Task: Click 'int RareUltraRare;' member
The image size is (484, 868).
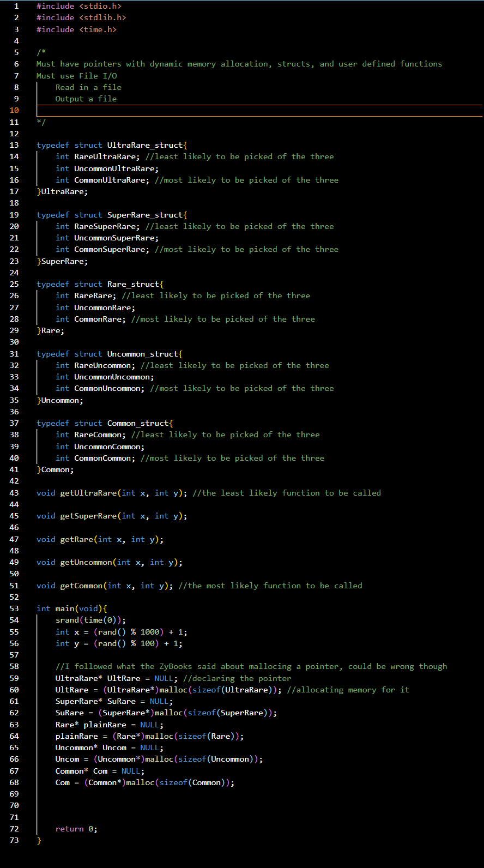Action: tap(98, 156)
